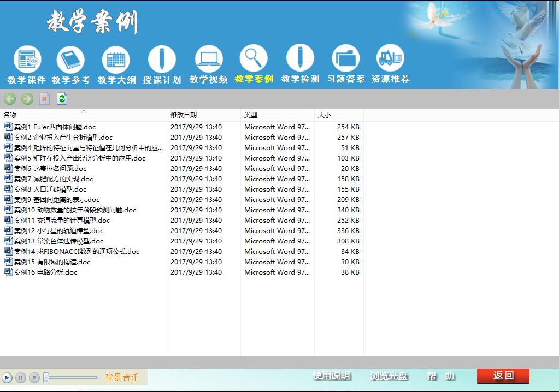Sort files by 修改日期 column header
Screen dimensions: 559x392
(x=204, y=115)
